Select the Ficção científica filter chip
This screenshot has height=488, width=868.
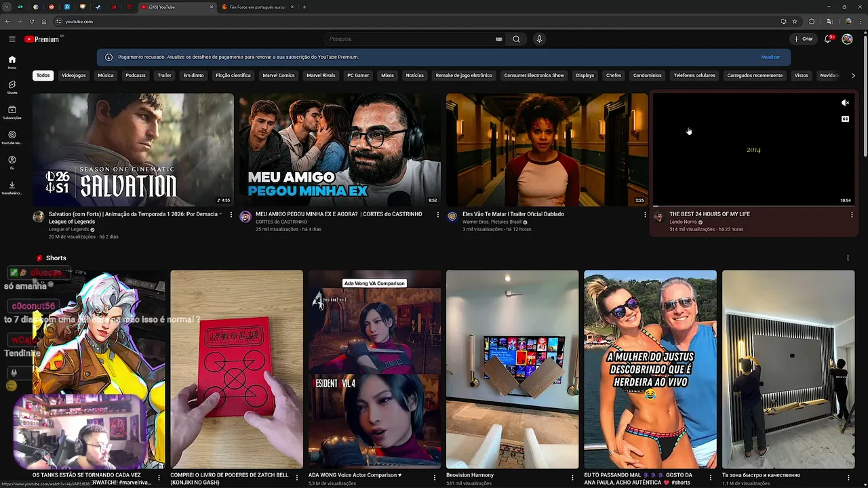[x=233, y=75]
